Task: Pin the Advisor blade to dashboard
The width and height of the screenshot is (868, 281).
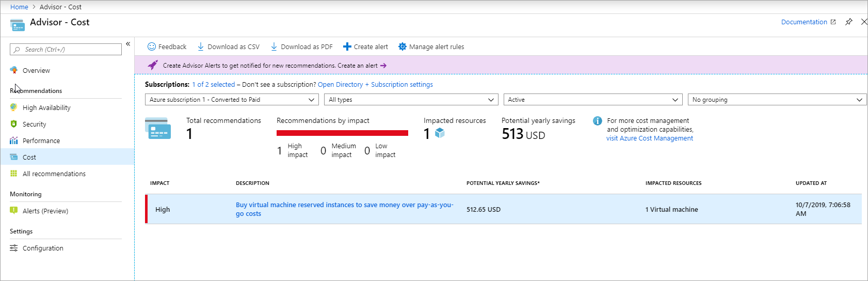Action: pyautogui.click(x=848, y=22)
